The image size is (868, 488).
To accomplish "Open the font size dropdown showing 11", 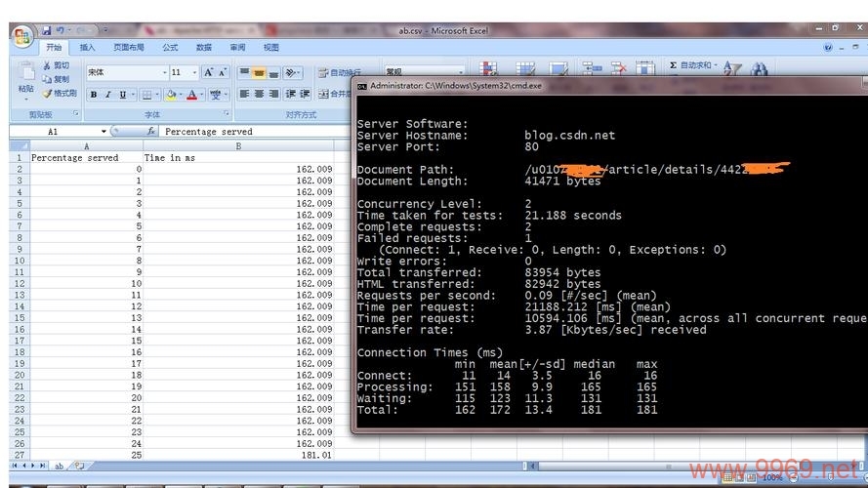I will pos(194,72).
